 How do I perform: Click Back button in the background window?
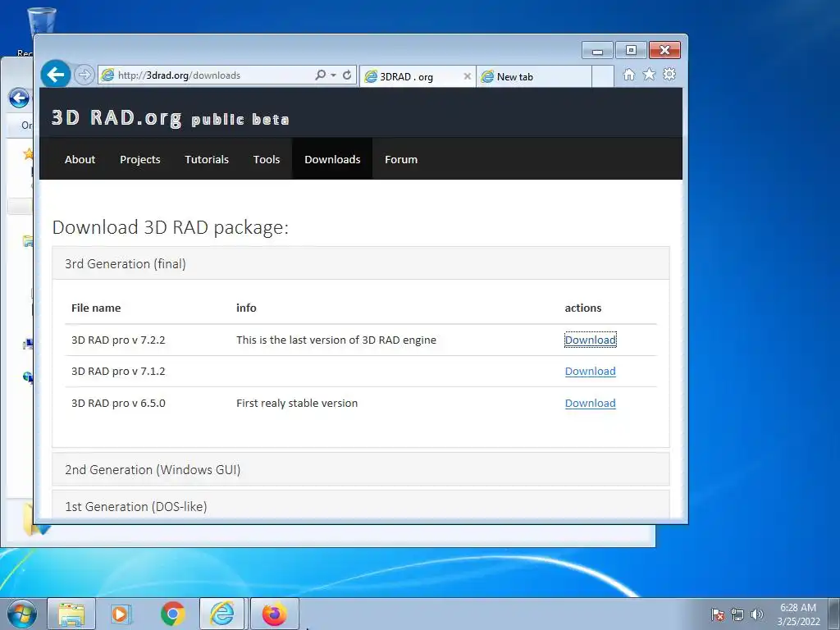(20, 98)
